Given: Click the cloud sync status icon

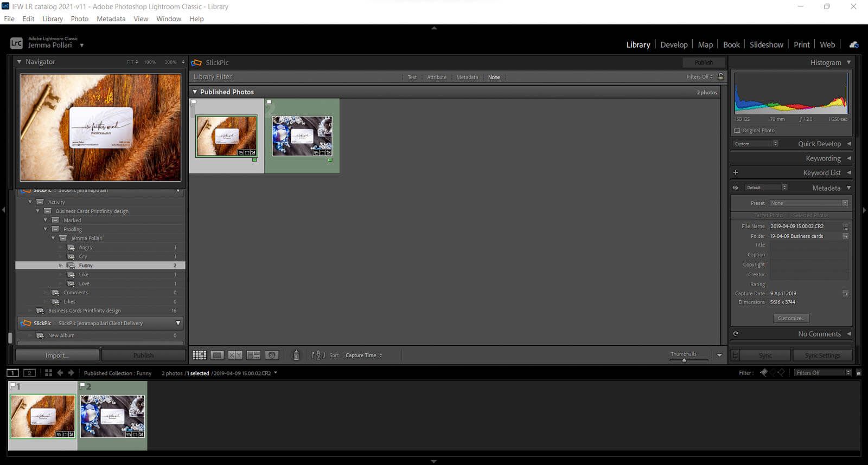Looking at the screenshot, I should (854, 44).
